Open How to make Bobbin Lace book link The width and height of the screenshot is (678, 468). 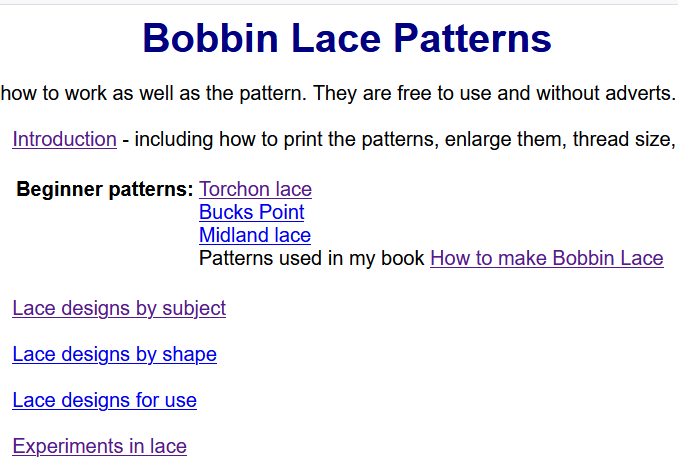coord(547,258)
